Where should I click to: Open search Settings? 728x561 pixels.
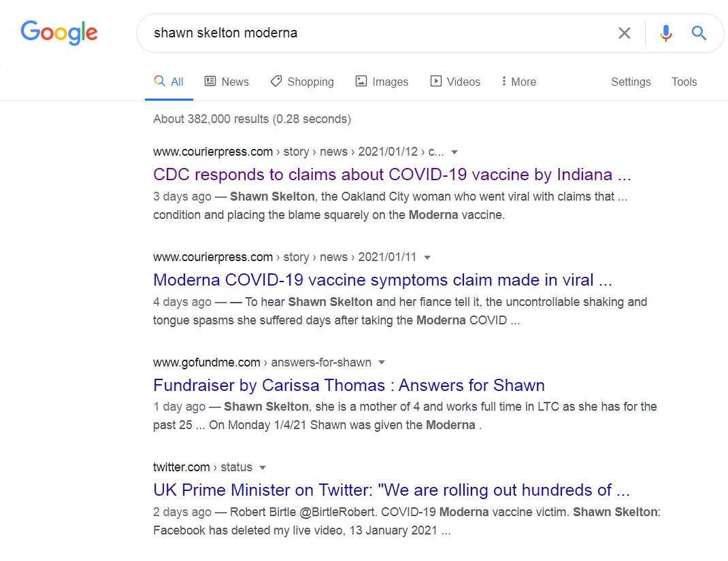click(631, 82)
